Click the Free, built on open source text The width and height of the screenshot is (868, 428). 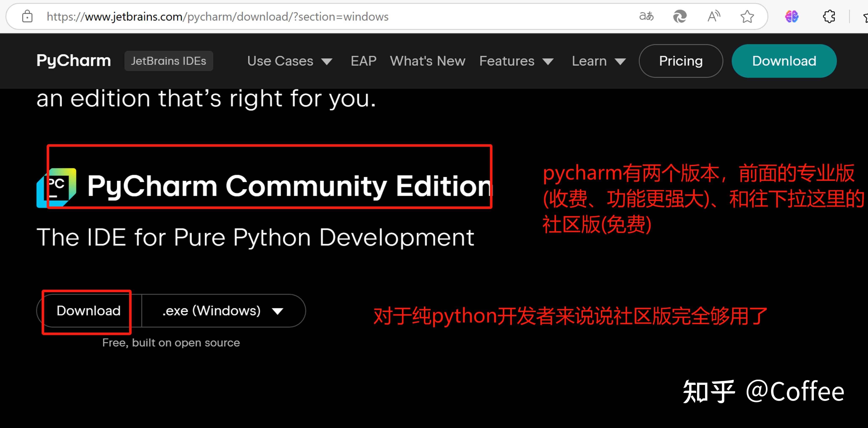171,342
